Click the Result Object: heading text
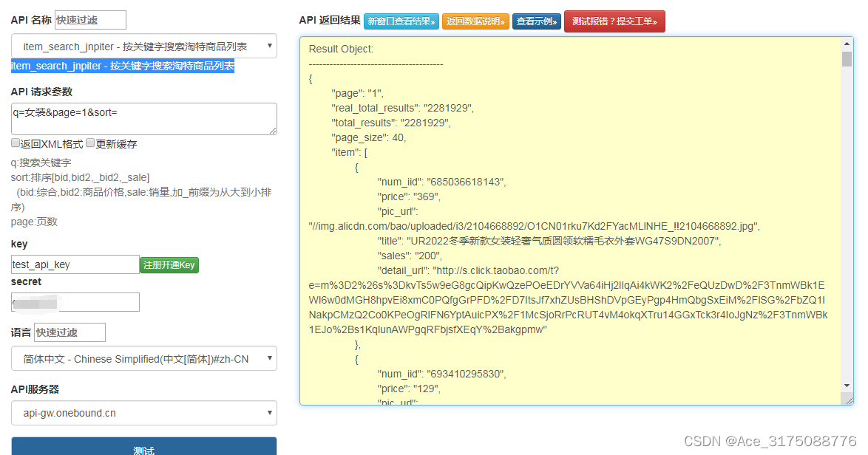 click(341, 49)
